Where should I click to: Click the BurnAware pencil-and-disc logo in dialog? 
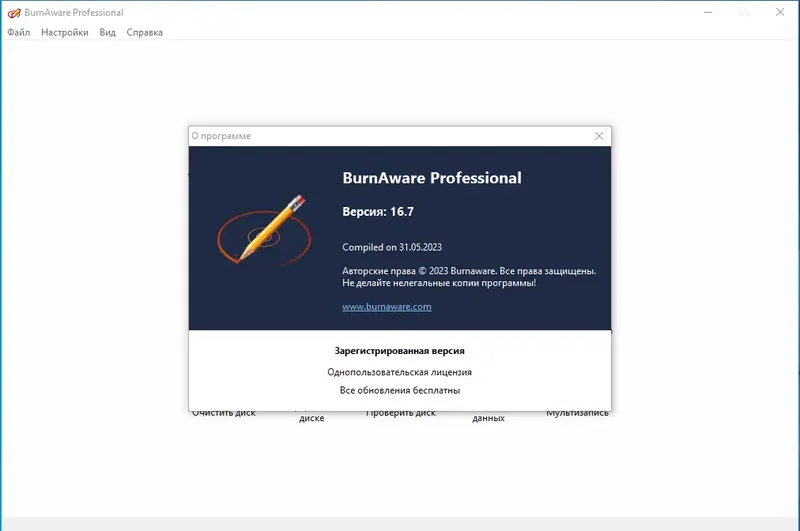(x=264, y=230)
